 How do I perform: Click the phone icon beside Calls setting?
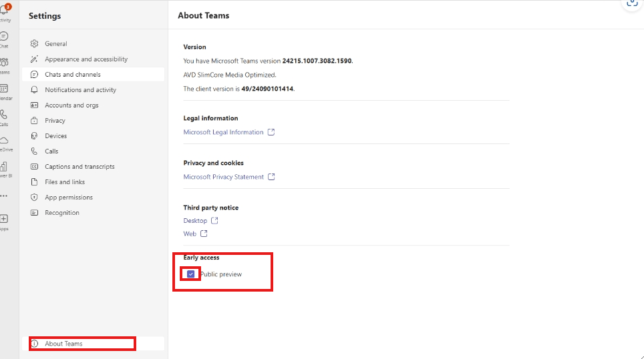pos(35,151)
